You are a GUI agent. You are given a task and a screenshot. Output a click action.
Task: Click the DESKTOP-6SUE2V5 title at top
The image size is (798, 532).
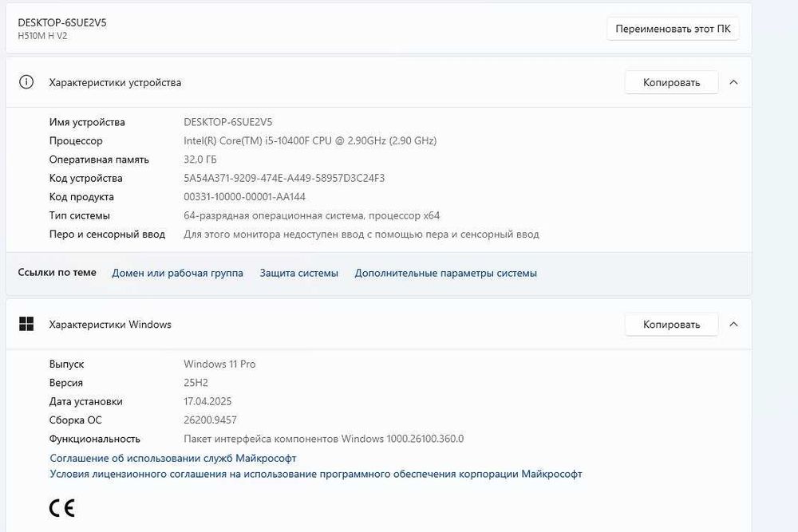coord(62,22)
